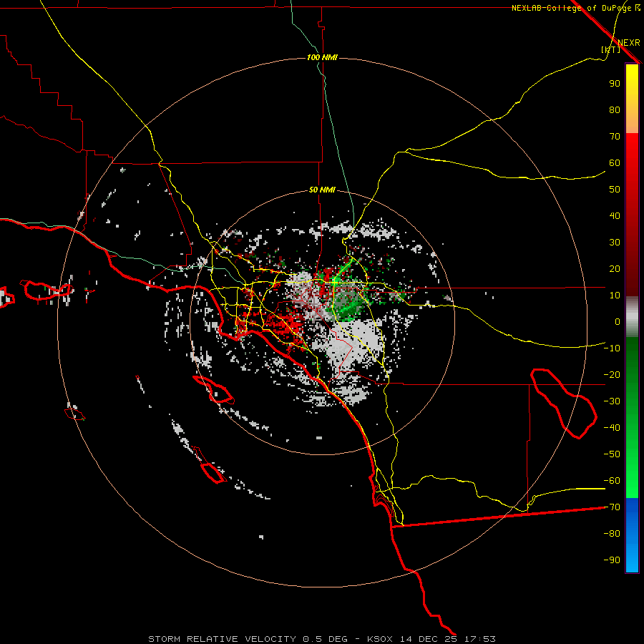Click the positive "60" scale value
This screenshot has width=644, height=644.
pyautogui.click(x=615, y=162)
